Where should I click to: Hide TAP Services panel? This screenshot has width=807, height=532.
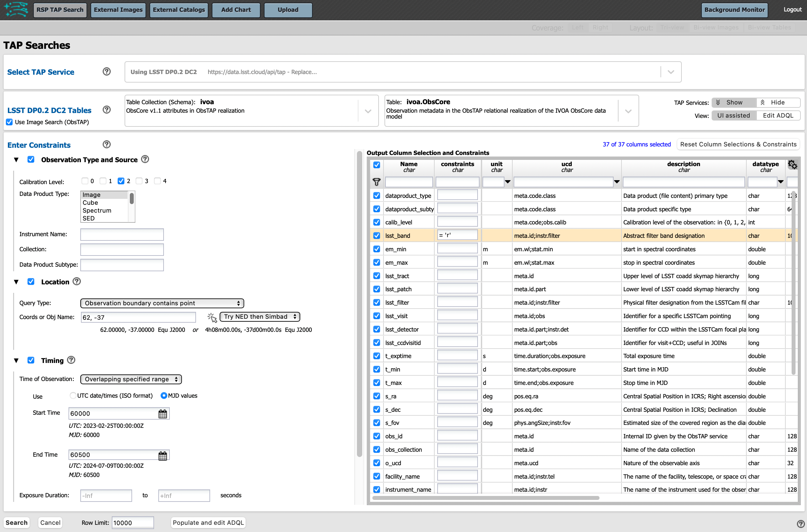click(x=778, y=103)
